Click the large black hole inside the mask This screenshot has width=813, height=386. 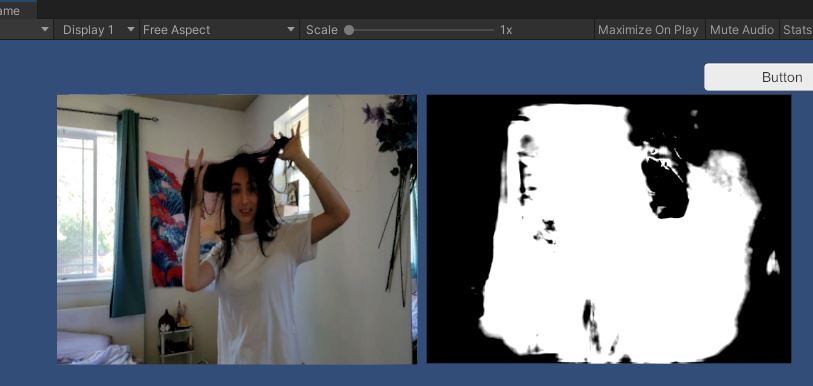click(x=667, y=188)
